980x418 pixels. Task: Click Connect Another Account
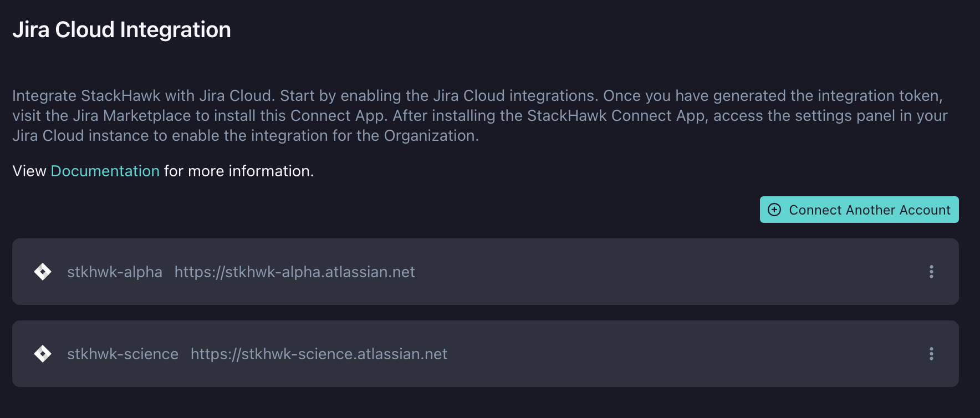[859, 210]
